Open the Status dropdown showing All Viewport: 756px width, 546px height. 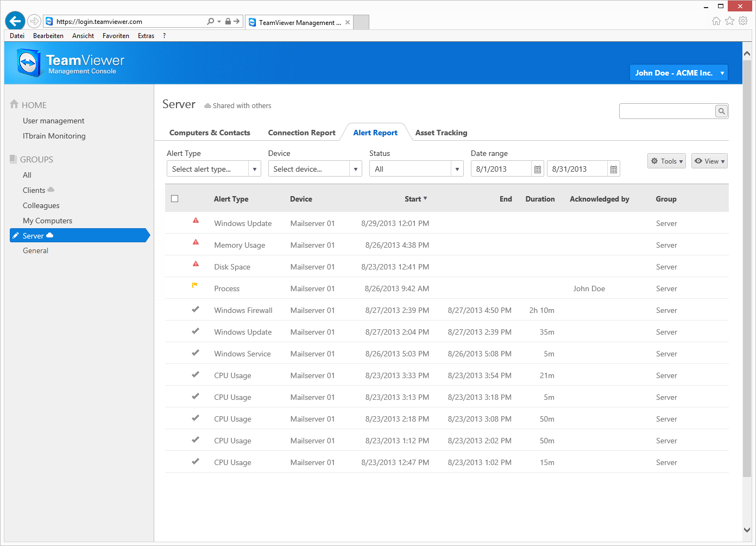coord(416,168)
